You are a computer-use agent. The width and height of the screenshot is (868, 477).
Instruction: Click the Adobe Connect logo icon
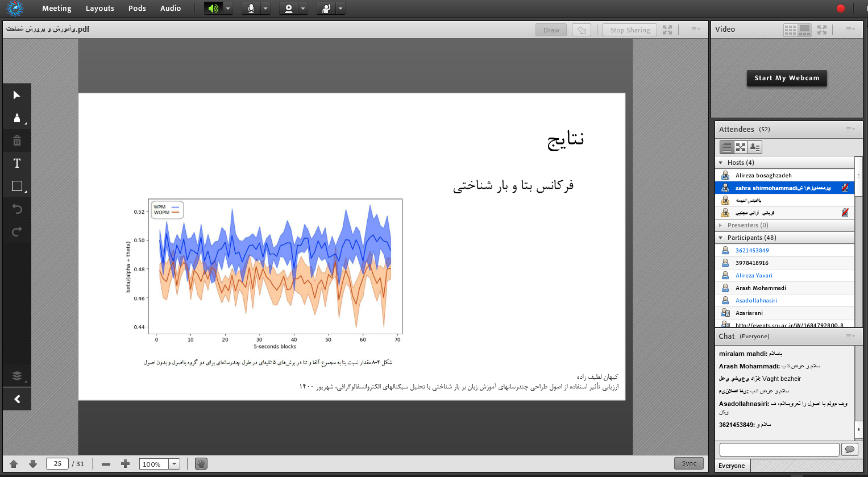coord(15,9)
